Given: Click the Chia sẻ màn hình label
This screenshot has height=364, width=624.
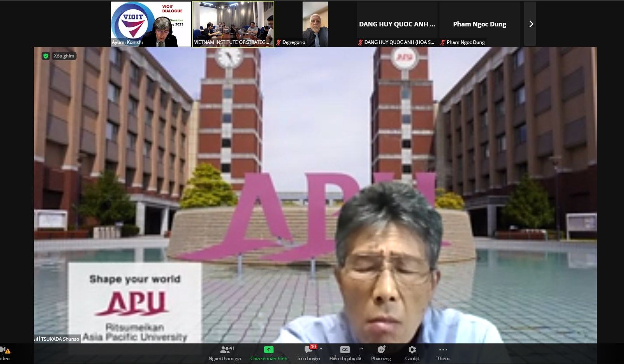Looking at the screenshot, I should coord(268,359).
